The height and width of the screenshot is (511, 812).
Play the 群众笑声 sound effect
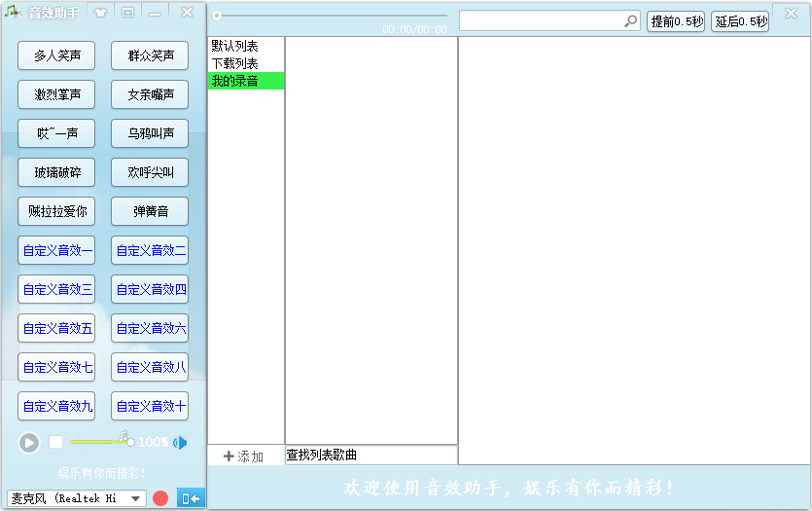150,55
